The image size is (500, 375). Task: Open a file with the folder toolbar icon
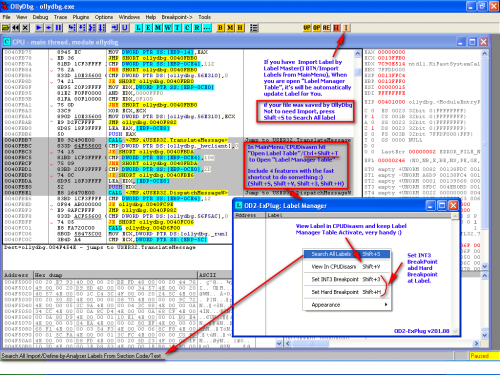point(6,28)
